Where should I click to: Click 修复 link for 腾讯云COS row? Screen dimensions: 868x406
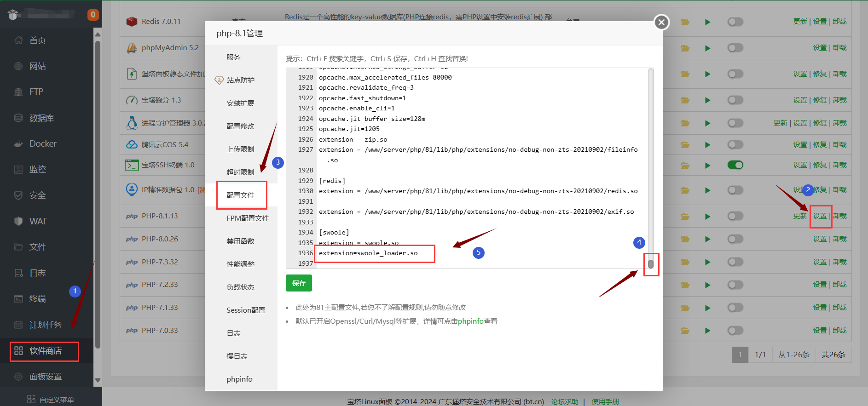click(x=820, y=144)
